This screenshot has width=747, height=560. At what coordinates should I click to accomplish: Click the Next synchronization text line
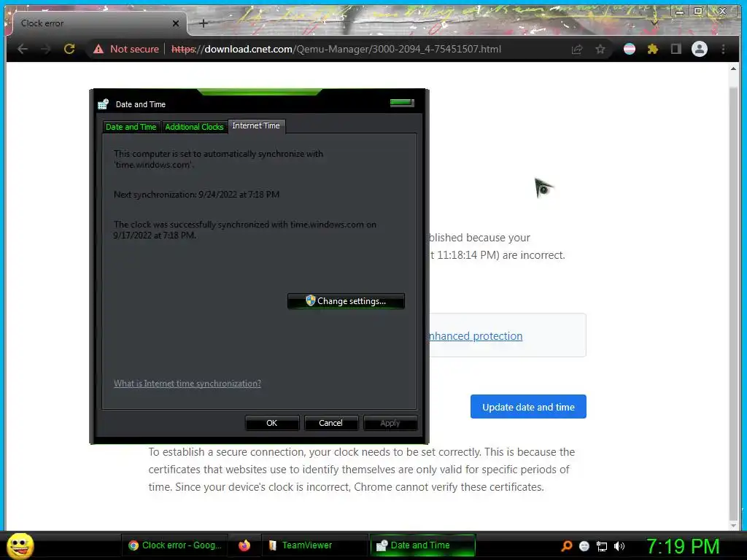(196, 194)
